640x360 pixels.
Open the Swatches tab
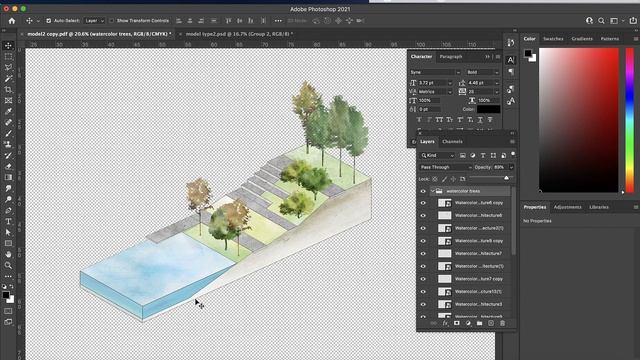tap(553, 39)
